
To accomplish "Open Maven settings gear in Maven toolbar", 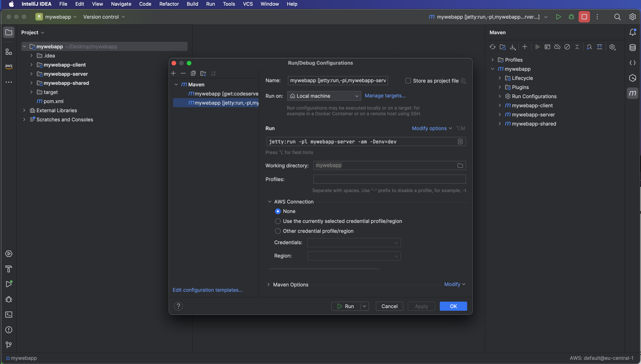I will 612,47.
